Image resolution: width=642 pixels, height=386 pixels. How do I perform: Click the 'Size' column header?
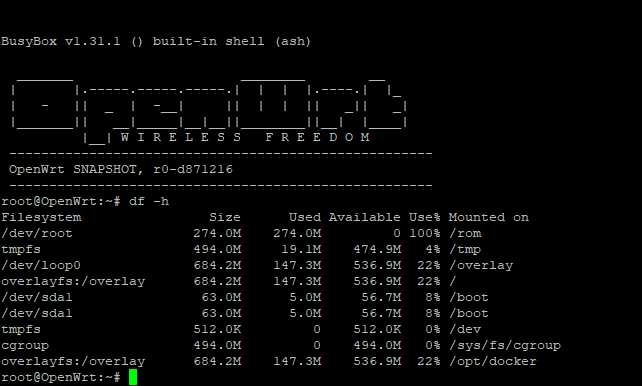point(225,217)
